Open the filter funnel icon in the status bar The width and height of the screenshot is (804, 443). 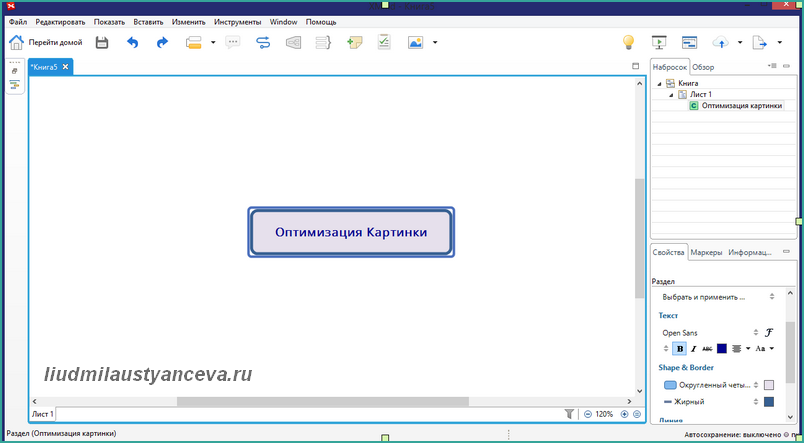coord(570,413)
